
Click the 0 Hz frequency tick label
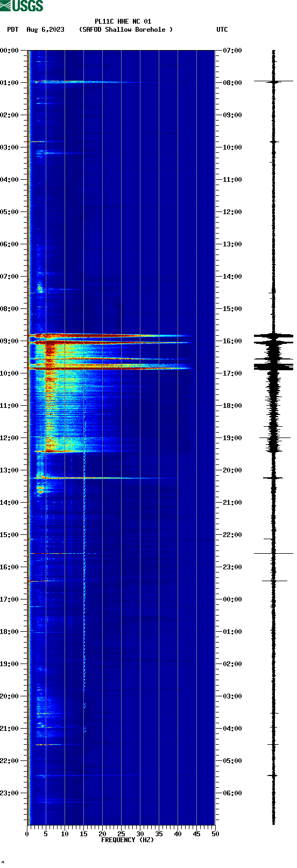coord(27,834)
